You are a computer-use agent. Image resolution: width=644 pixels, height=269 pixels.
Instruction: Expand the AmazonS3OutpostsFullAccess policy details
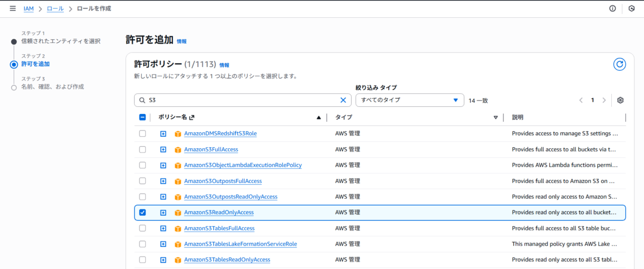coord(163,181)
